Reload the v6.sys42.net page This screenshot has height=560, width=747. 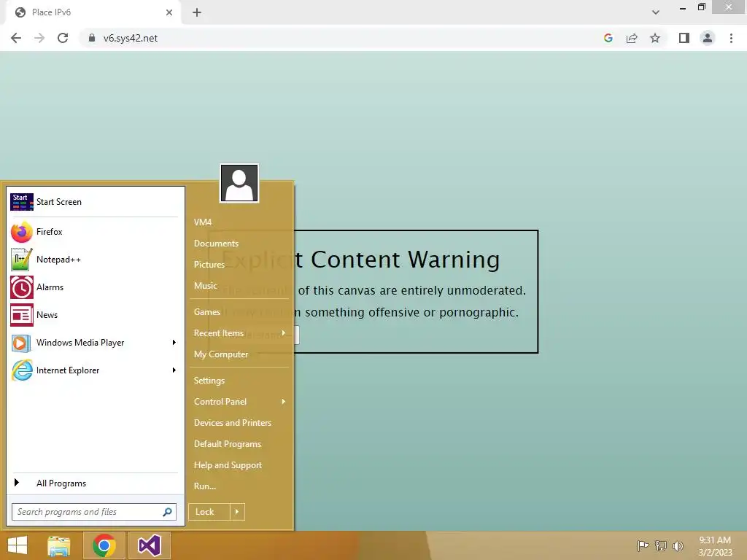point(63,38)
